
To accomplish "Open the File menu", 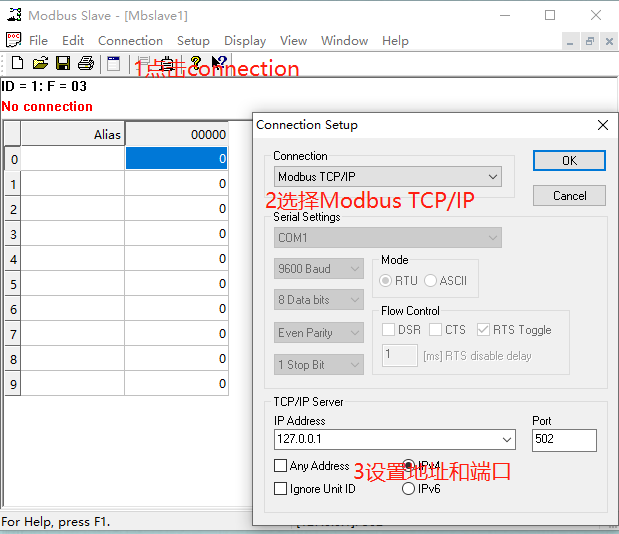I will pyautogui.click(x=38, y=41).
